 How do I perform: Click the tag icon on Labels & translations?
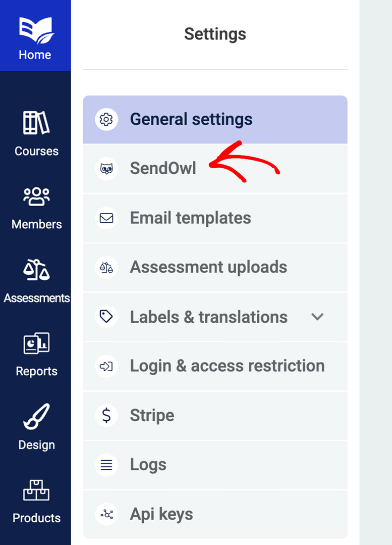point(106,317)
